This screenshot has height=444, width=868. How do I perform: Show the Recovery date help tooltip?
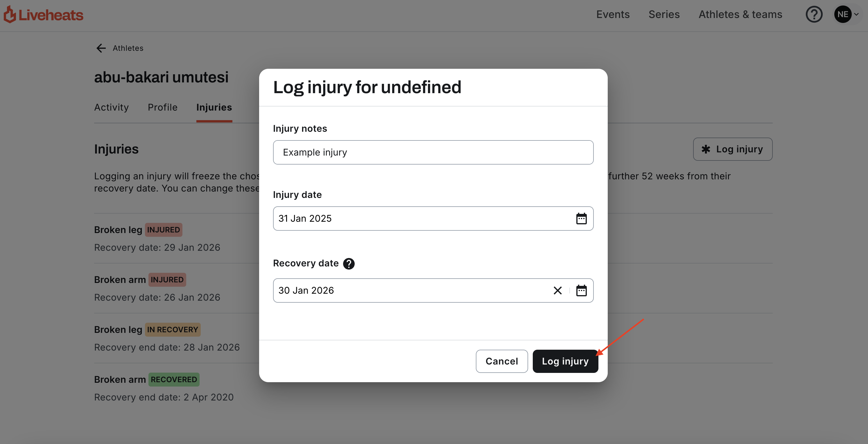tap(349, 263)
